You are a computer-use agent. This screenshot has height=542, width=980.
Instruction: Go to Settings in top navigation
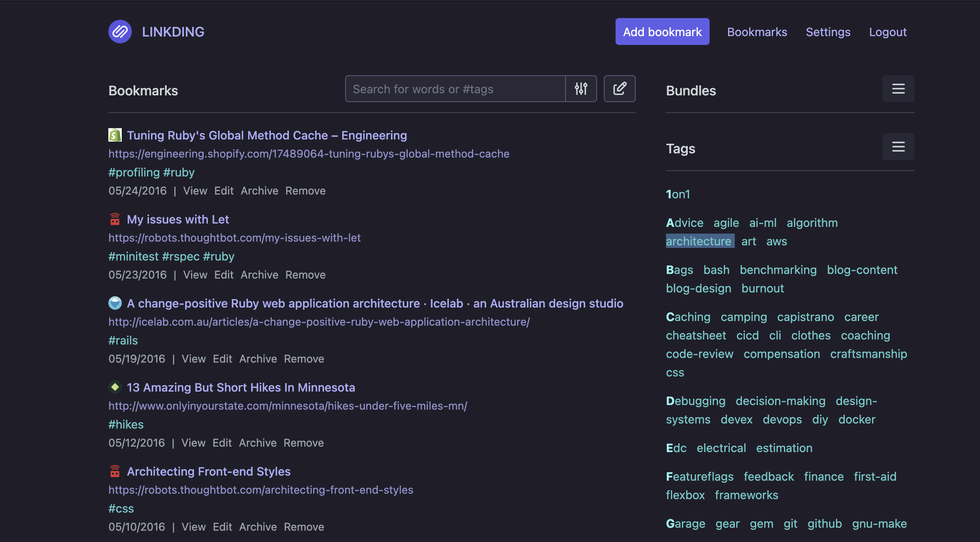[x=828, y=32]
